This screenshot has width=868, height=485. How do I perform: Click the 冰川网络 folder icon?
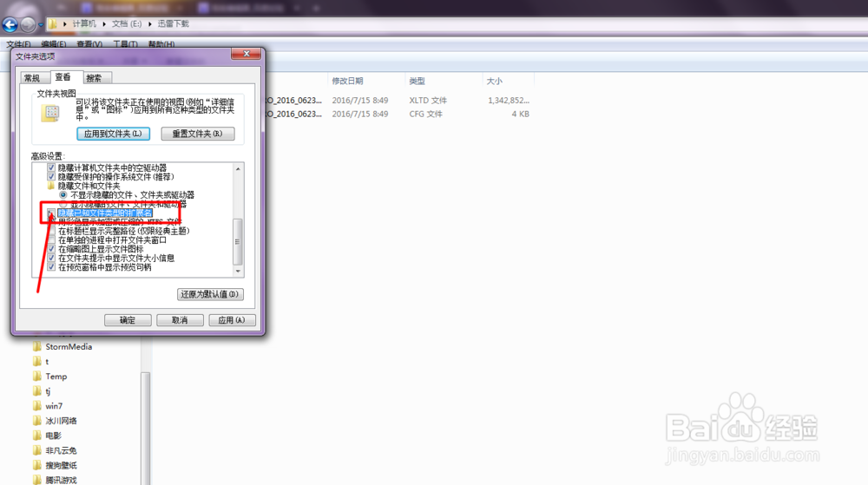37,421
